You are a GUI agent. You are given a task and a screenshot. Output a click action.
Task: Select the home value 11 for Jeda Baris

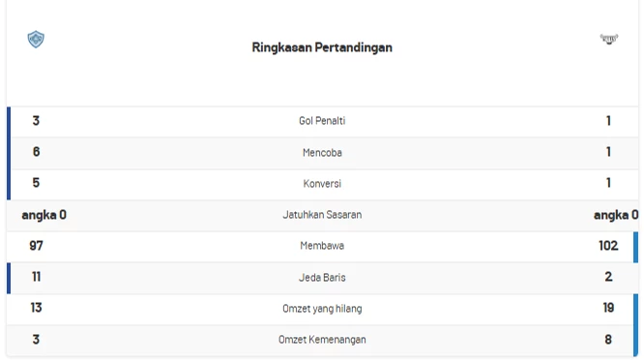pyautogui.click(x=36, y=277)
